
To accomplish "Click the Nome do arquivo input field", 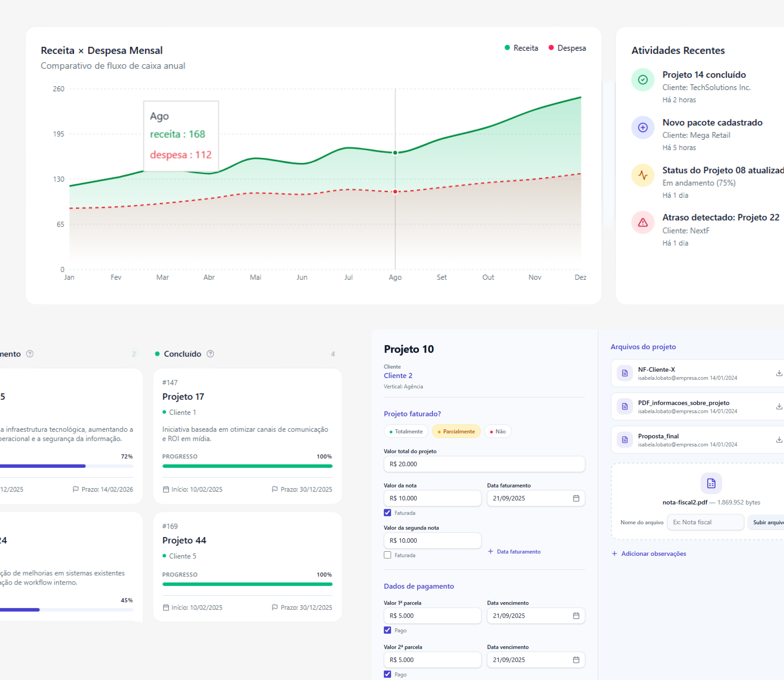I will pos(705,522).
